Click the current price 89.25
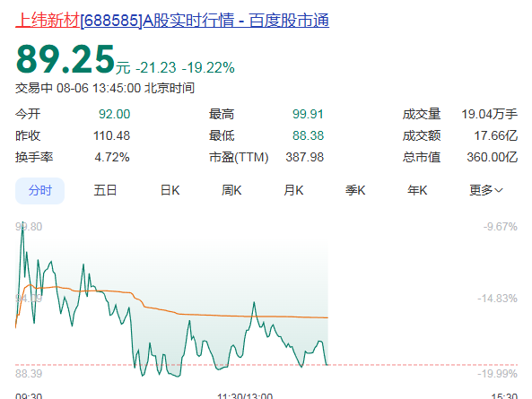 [x=65, y=59]
